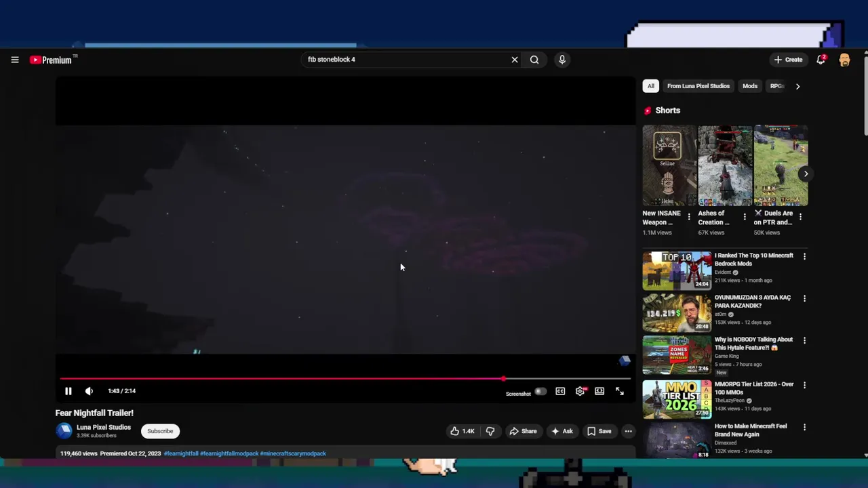Screen dimensions: 868x488
Task: Toggle closed captions CC
Action: pos(560,391)
